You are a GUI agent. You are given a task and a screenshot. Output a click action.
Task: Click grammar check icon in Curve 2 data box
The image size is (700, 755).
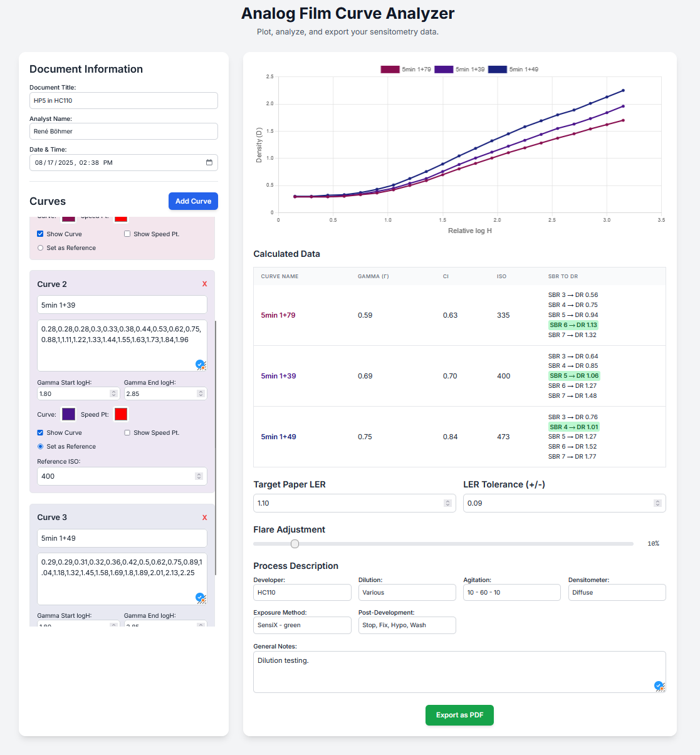coord(200,364)
